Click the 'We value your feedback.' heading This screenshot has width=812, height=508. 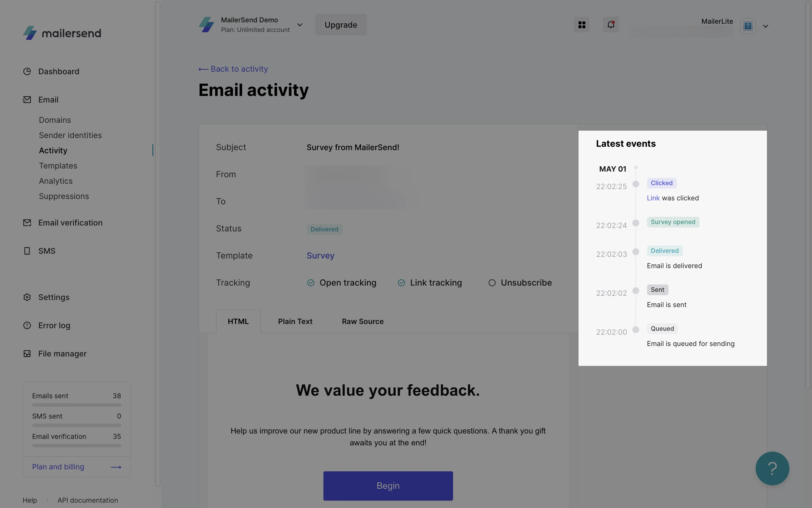tap(388, 390)
